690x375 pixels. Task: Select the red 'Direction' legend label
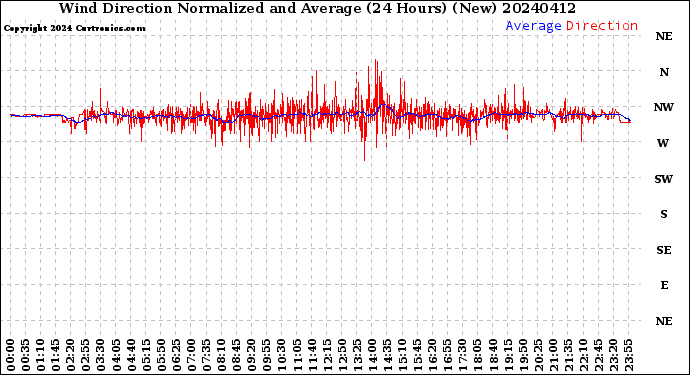tap(602, 26)
